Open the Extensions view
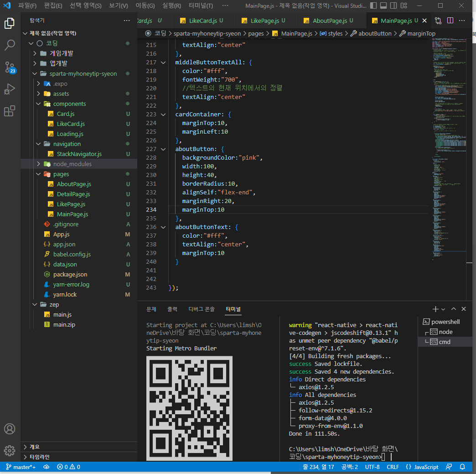Image resolution: width=476 pixels, height=474 pixels. (x=10, y=111)
